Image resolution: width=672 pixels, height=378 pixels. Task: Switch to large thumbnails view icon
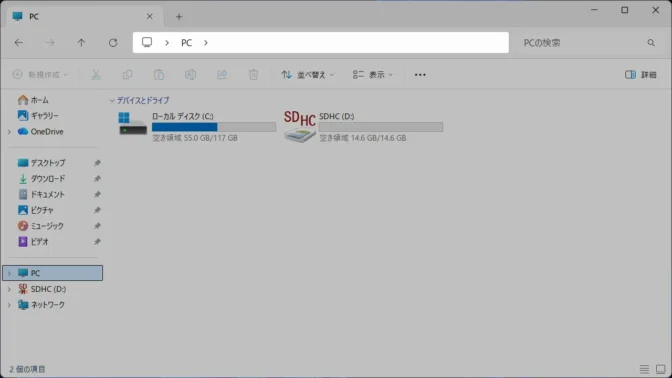coord(660,369)
